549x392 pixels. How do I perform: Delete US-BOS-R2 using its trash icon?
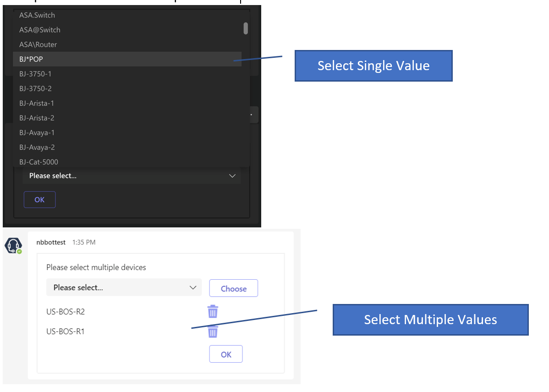[x=213, y=311]
